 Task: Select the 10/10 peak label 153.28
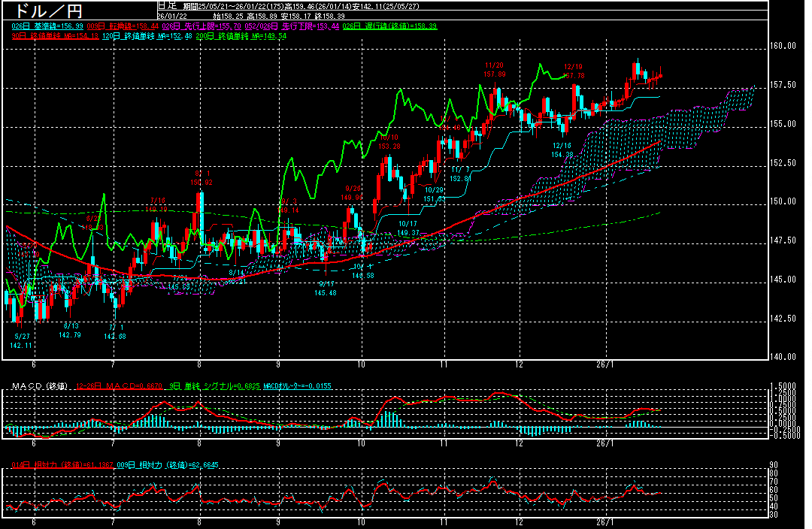pos(389,142)
